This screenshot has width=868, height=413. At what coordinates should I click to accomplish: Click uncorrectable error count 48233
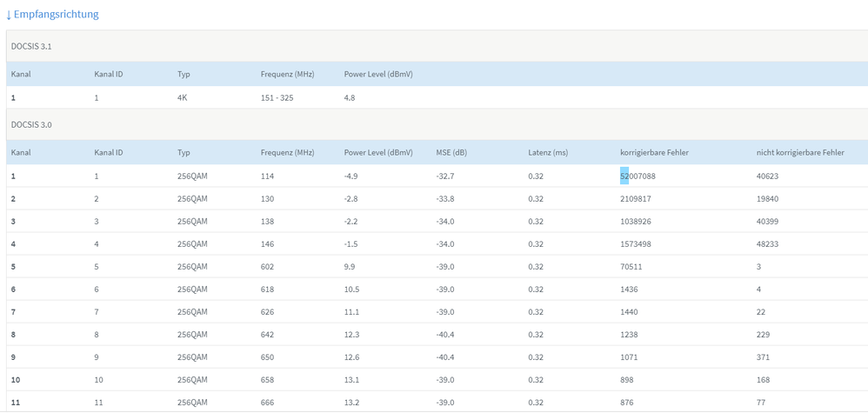[x=767, y=244]
